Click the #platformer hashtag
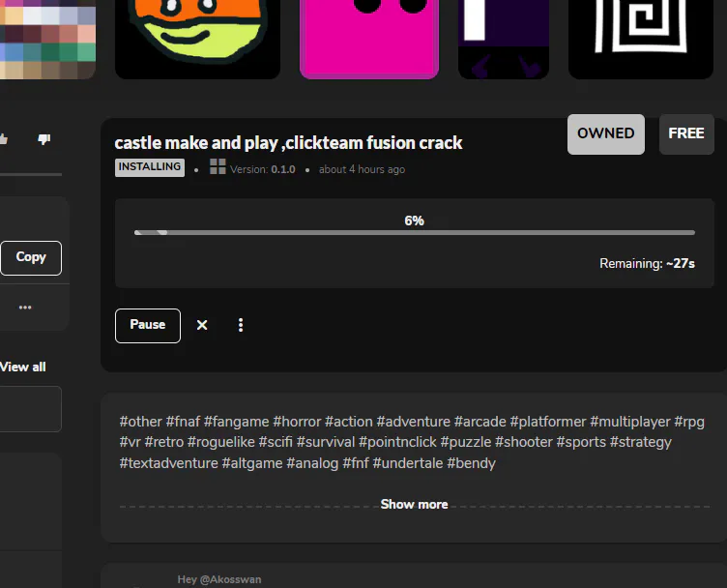The height and width of the screenshot is (588, 727). pyautogui.click(x=548, y=422)
